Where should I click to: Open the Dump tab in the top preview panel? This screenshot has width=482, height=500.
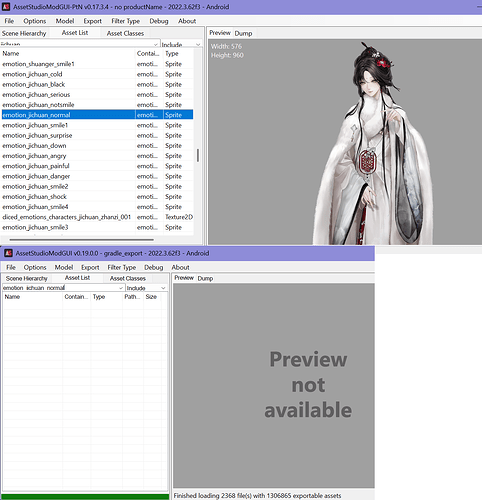[243, 33]
